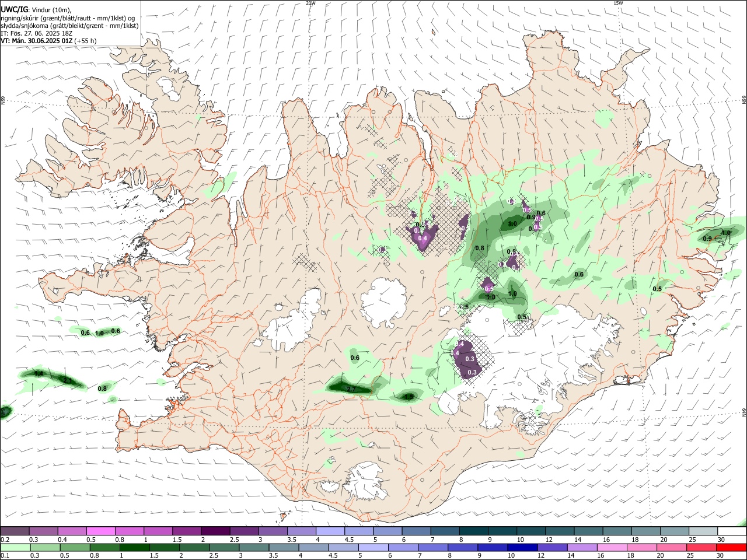Click the '20W' longitude label
This screenshot has height=560, width=747.
(310, 3)
